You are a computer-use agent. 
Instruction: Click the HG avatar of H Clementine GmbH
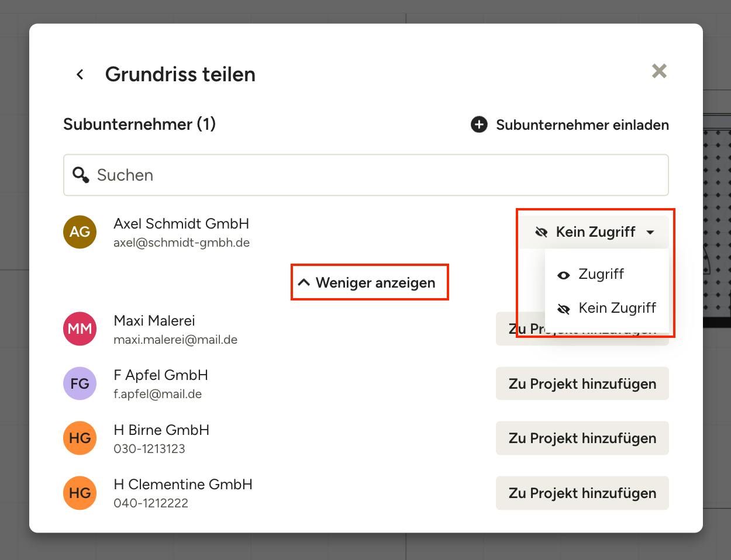click(x=80, y=493)
